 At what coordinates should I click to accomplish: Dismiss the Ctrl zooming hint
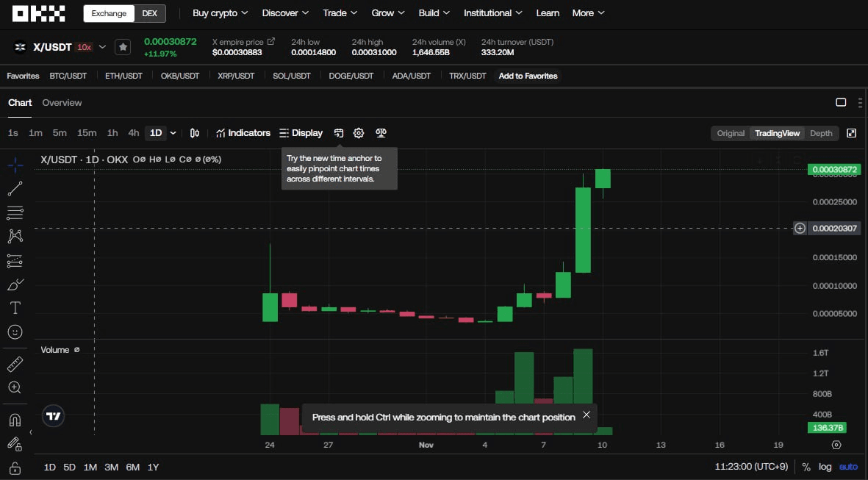point(587,415)
